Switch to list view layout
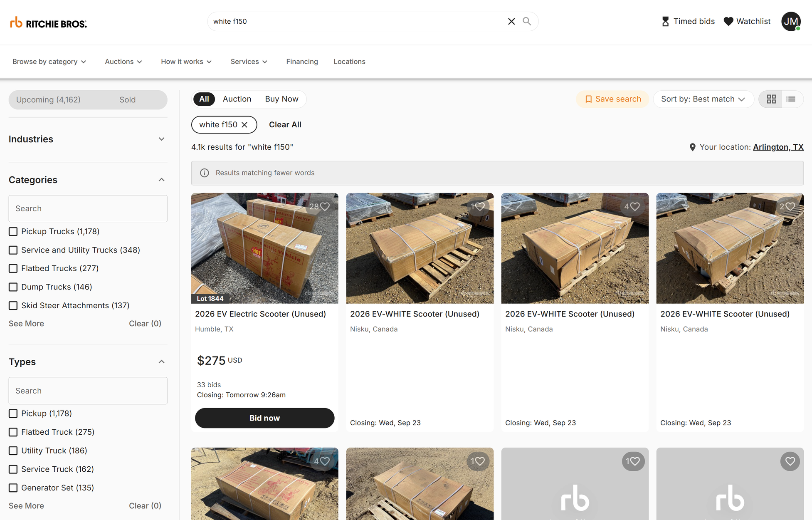 click(791, 99)
